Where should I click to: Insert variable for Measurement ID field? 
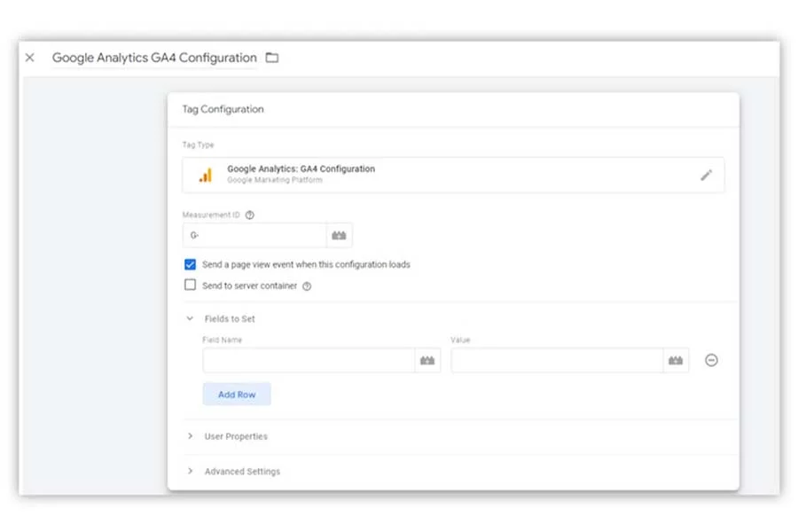coord(339,235)
